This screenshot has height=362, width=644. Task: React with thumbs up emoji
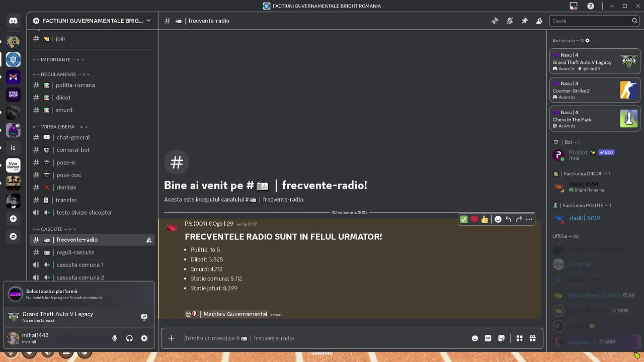click(x=485, y=219)
